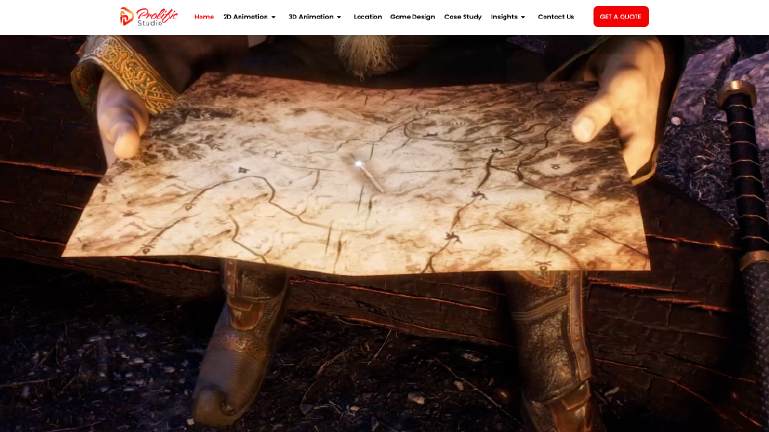Expand the Insights dropdown caret
The image size is (769, 432).
(523, 17)
